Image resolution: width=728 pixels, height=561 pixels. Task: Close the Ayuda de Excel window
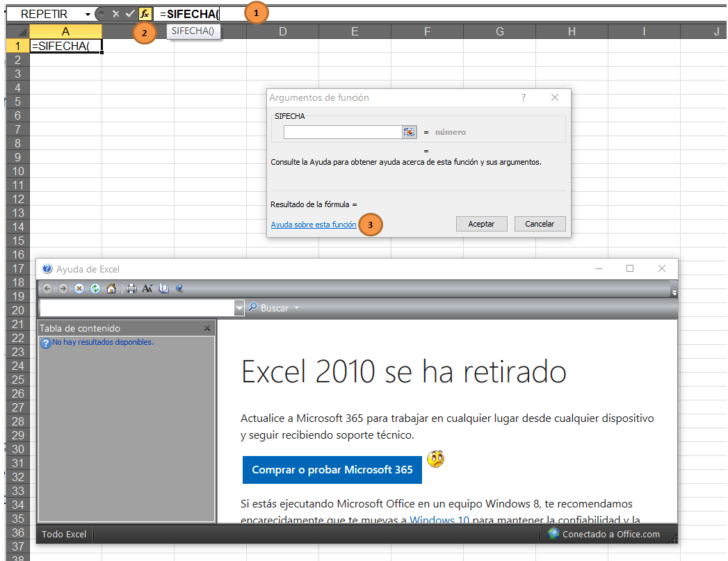pos(662,268)
